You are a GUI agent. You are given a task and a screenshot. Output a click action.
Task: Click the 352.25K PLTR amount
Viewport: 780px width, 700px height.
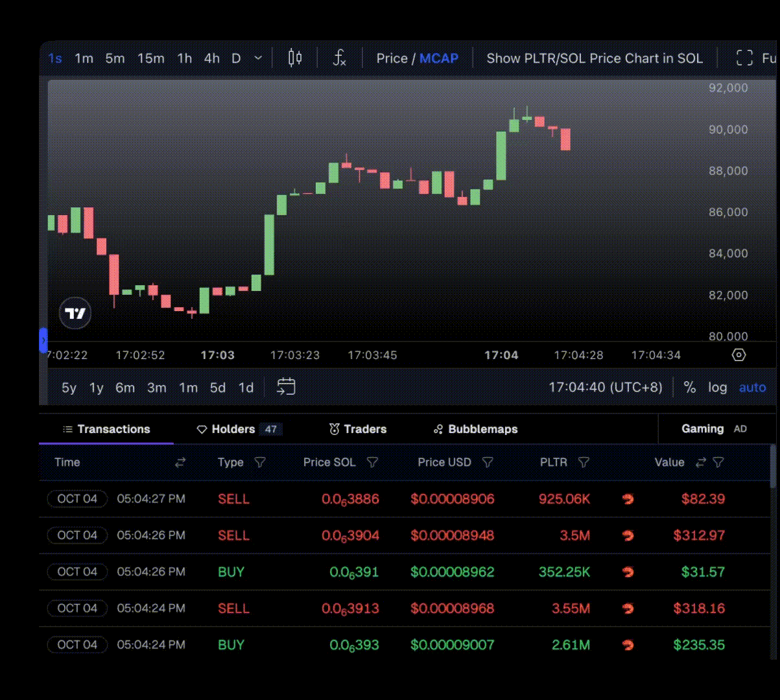564,572
